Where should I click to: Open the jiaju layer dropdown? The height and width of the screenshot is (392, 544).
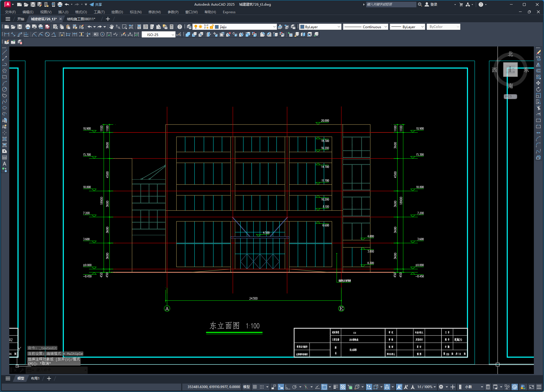(x=274, y=27)
